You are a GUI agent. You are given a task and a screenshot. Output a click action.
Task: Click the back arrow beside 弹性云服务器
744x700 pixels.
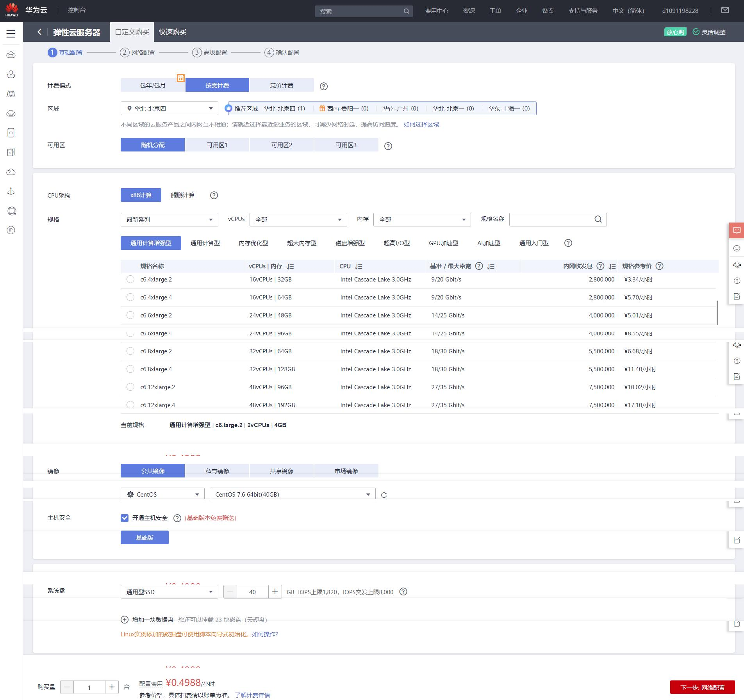[x=39, y=32]
